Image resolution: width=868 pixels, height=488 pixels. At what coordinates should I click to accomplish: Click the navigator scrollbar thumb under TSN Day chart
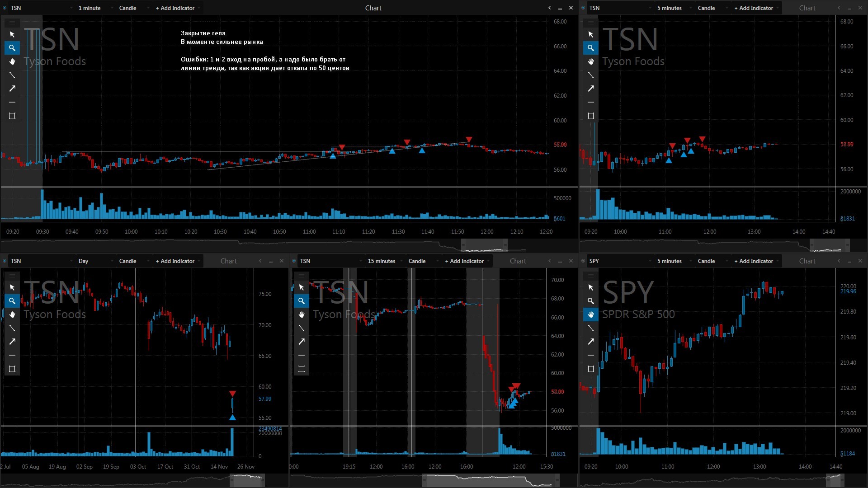point(247,480)
